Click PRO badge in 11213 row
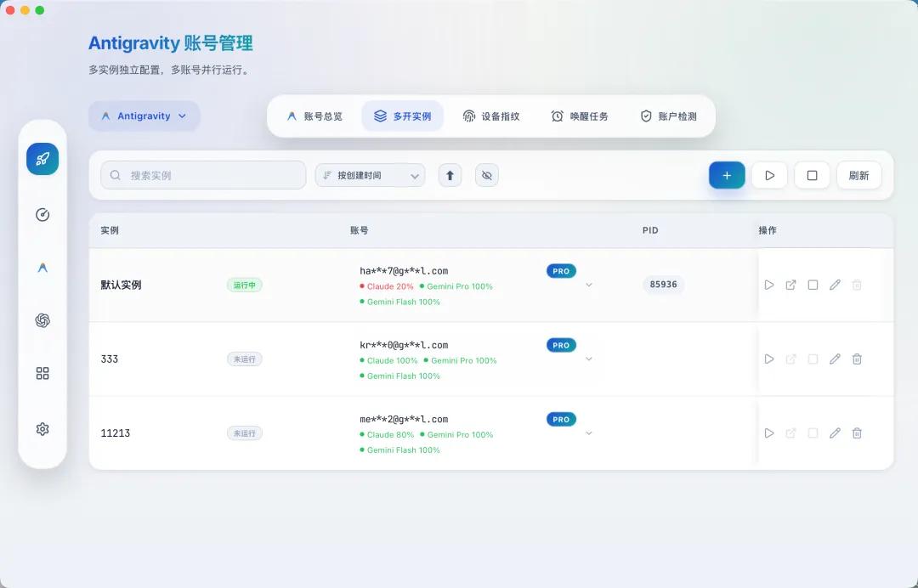 click(562, 419)
